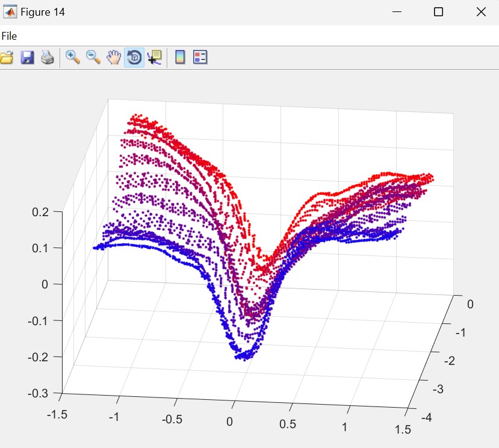The height and width of the screenshot is (448, 499).
Task: Print the figure with the printer icon
Action: point(48,58)
